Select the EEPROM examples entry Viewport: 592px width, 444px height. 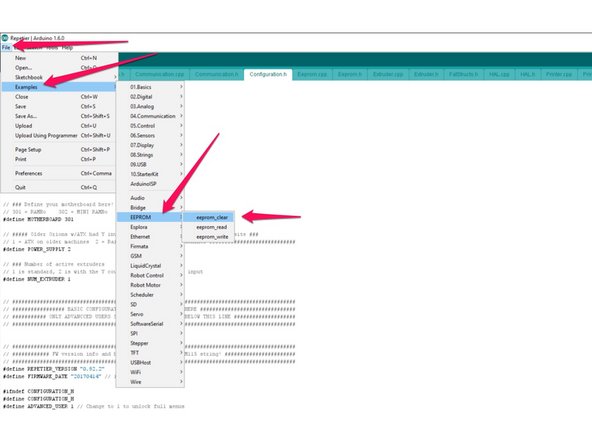click(x=150, y=217)
